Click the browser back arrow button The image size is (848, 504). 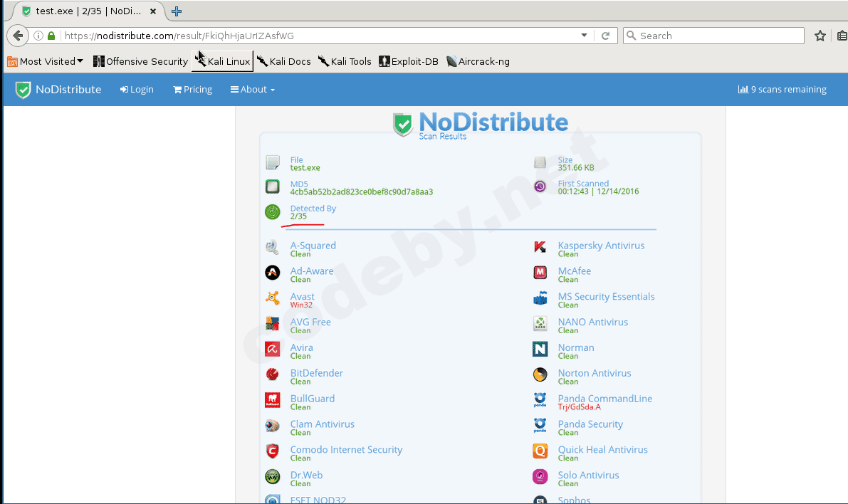click(18, 36)
